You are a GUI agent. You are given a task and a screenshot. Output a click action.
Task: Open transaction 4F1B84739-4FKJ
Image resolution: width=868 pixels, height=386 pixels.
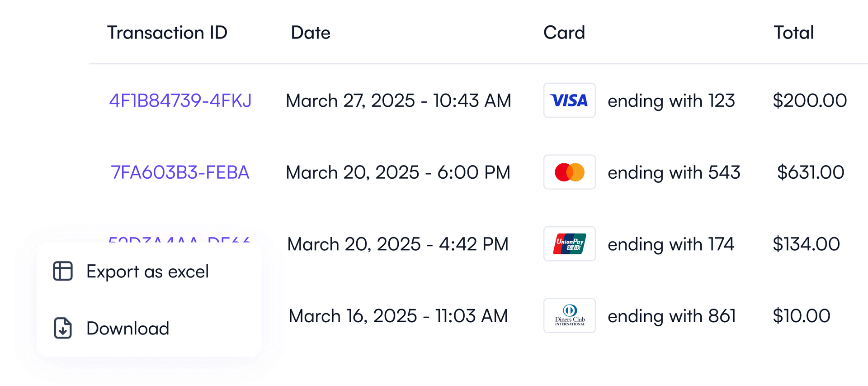point(180,100)
